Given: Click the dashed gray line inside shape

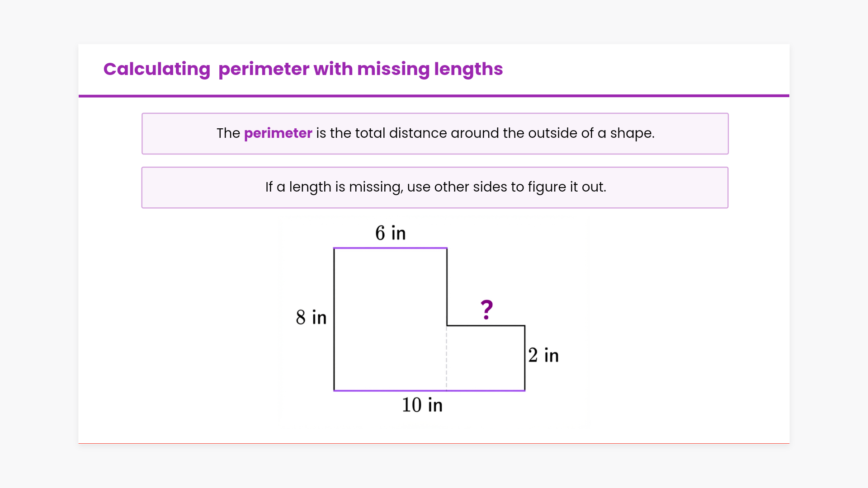Looking at the screenshot, I should (447, 358).
